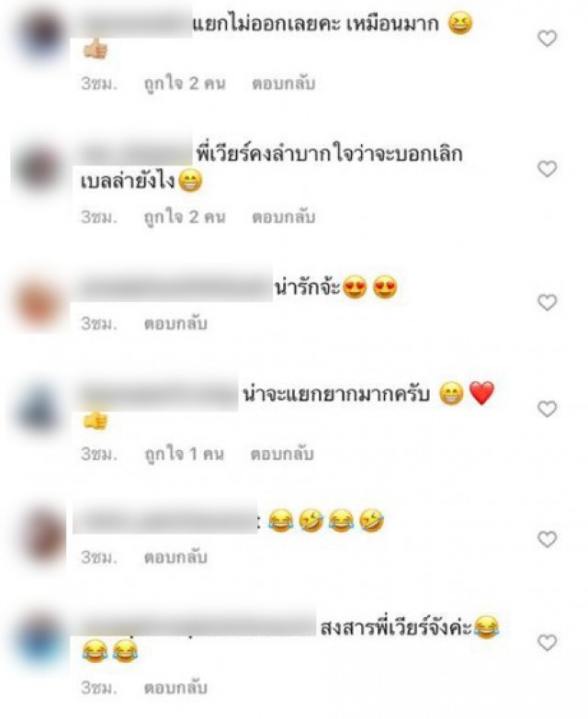Reply to the laughing-emoji-only comment
Image resolution: width=588 pixels, height=719 pixels.
click(x=175, y=557)
